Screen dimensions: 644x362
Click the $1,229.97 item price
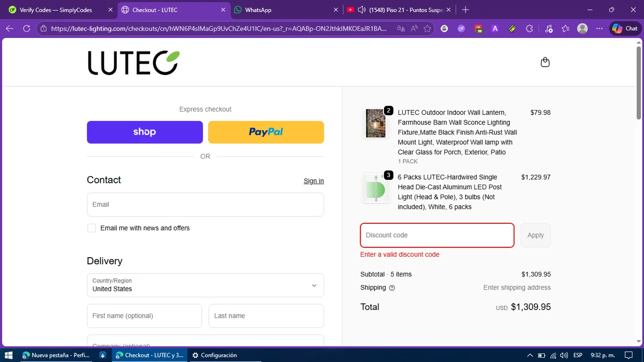[x=536, y=177]
